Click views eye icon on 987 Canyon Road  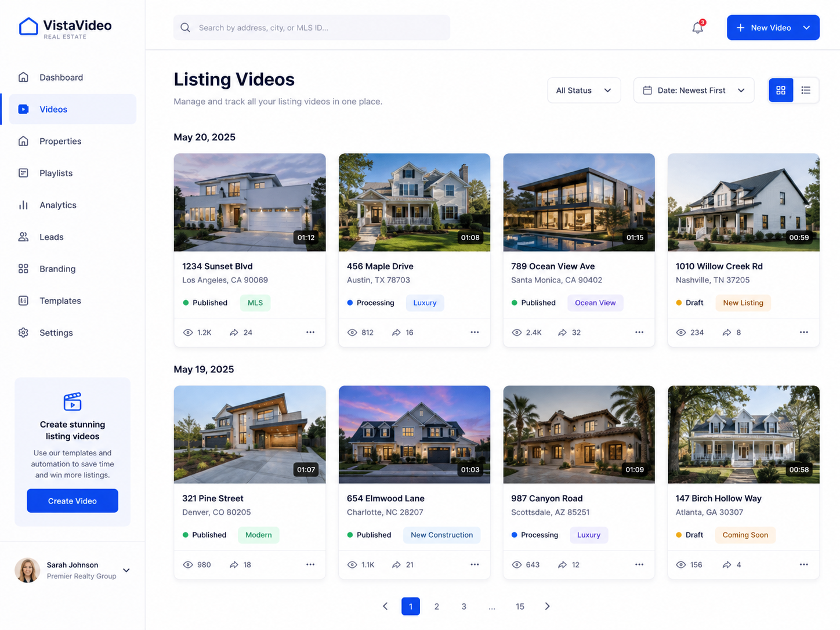[517, 564]
